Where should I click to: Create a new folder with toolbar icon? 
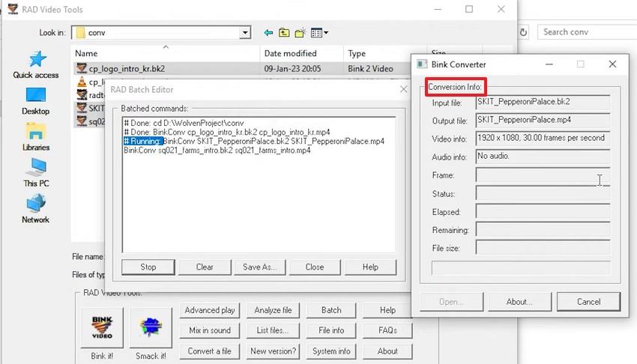301,33
